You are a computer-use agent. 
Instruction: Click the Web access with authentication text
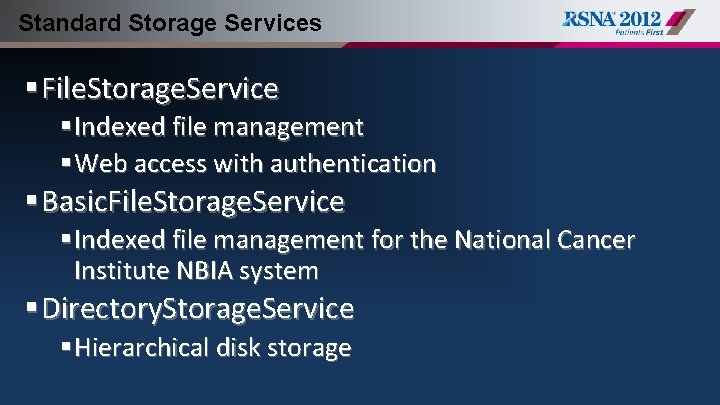coord(255,163)
